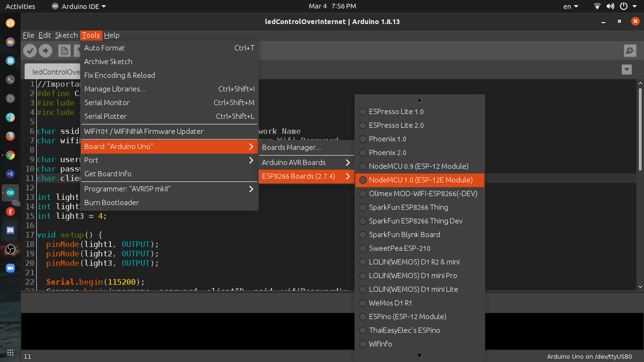Screen dimensions: 644x362
Task: Select LOLIN(WEMOS) D1 R2 & mini
Action: pos(420,262)
